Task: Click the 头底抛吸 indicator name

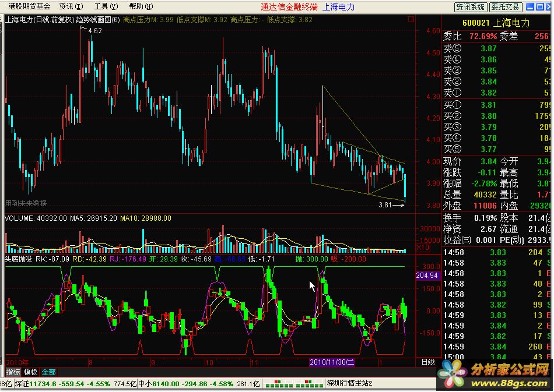Action: (18, 259)
